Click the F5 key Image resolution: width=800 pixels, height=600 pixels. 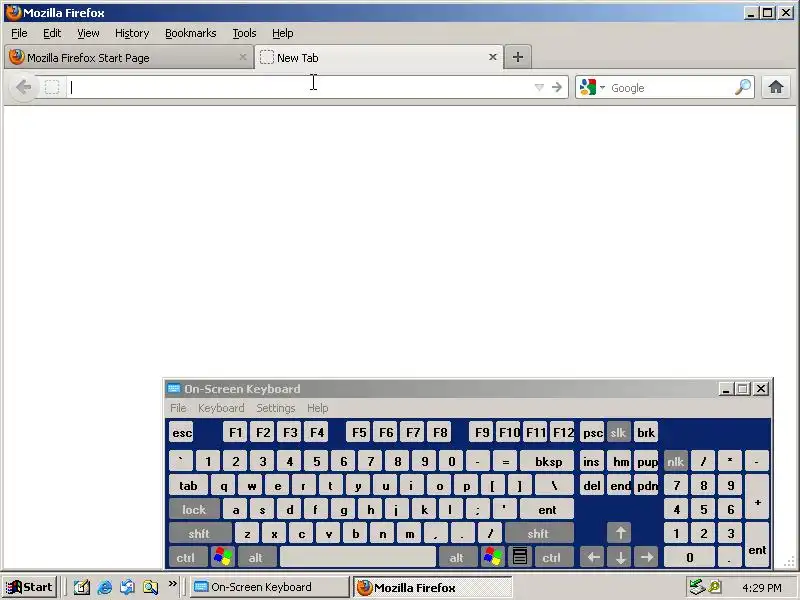(x=359, y=433)
